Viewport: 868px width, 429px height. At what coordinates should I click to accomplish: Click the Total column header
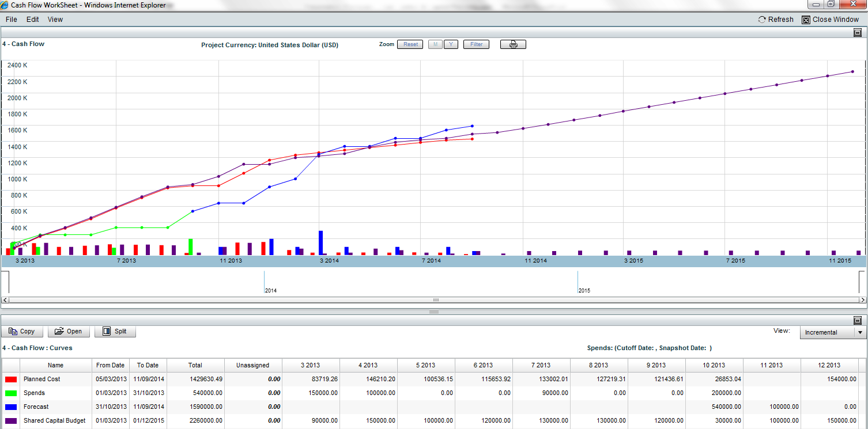(x=195, y=365)
